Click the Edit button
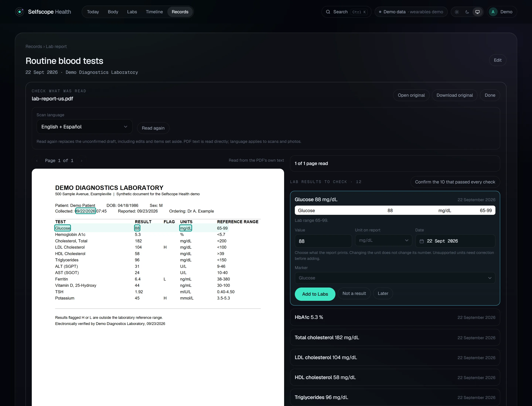The width and height of the screenshot is (532, 406). [497, 60]
